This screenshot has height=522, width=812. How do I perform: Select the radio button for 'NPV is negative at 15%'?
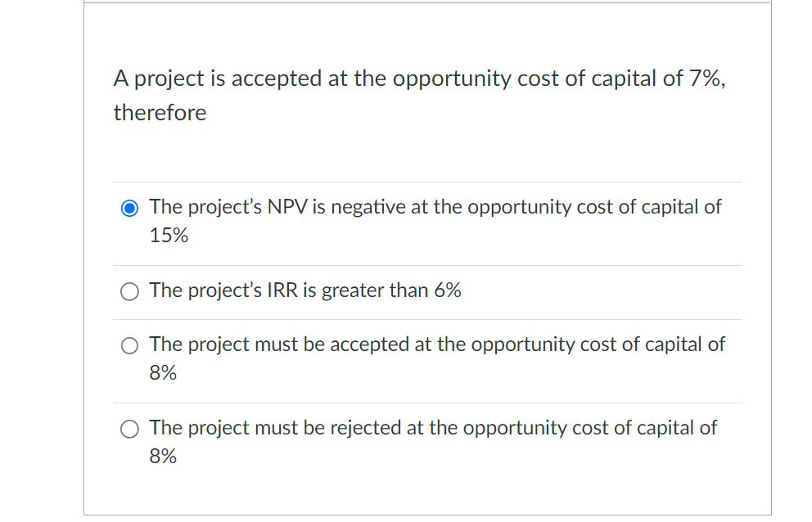129,208
